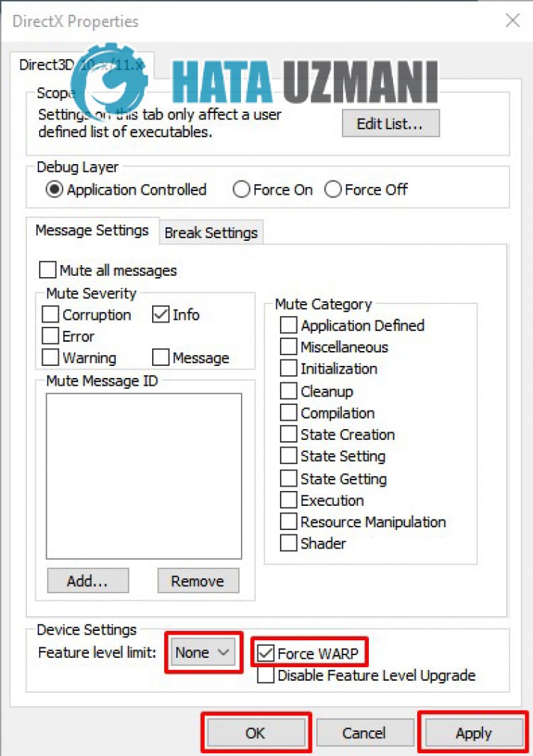Switch to the Break Settings tab

[x=211, y=232]
